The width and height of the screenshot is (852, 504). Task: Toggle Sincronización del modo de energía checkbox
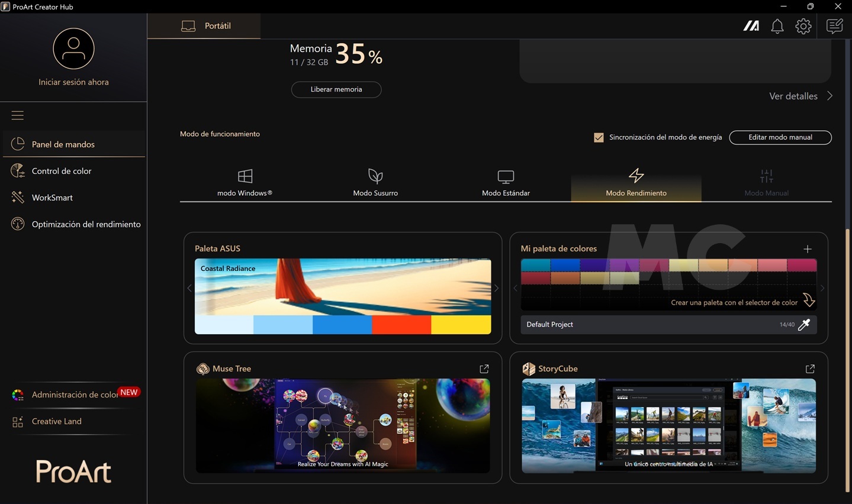point(599,137)
